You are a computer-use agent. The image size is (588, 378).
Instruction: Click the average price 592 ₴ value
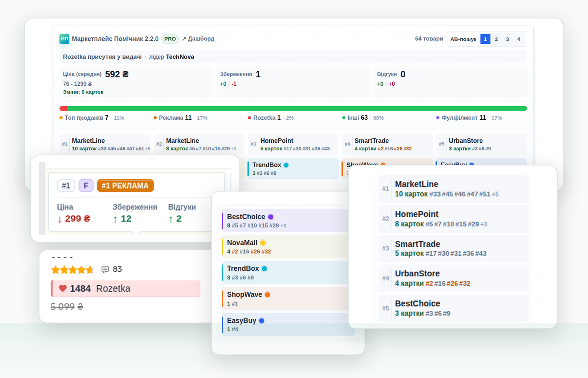(117, 74)
